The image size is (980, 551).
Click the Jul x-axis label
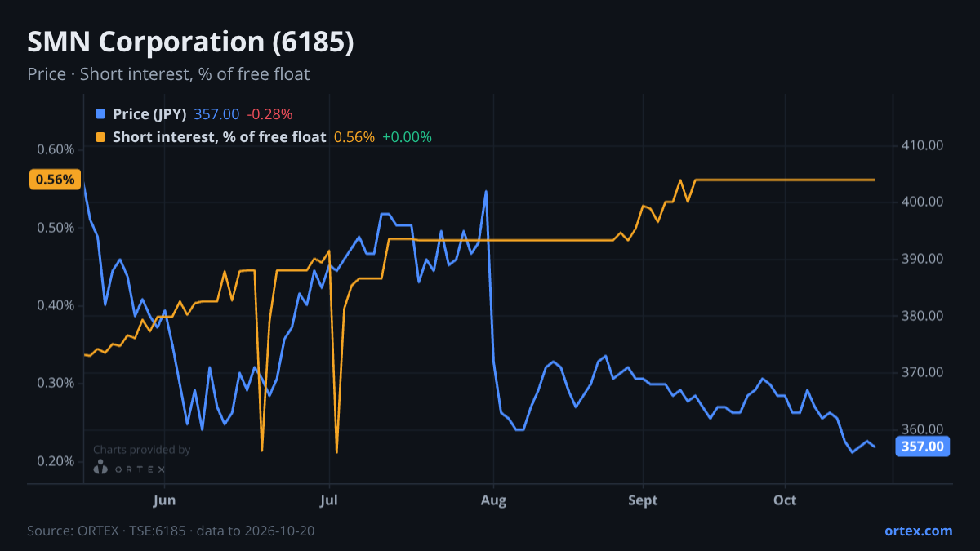(x=329, y=500)
